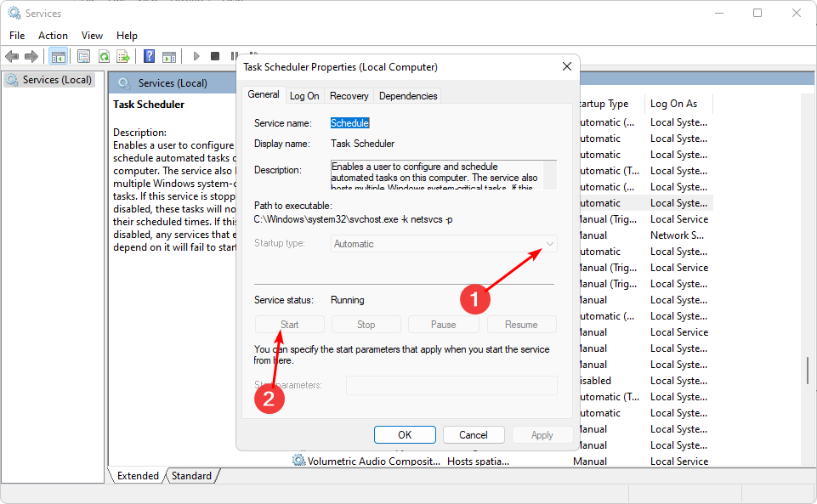The width and height of the screenshot is (817, 504).
Task: Click the Services (Local) header above the list
Action: coord(173,82)
